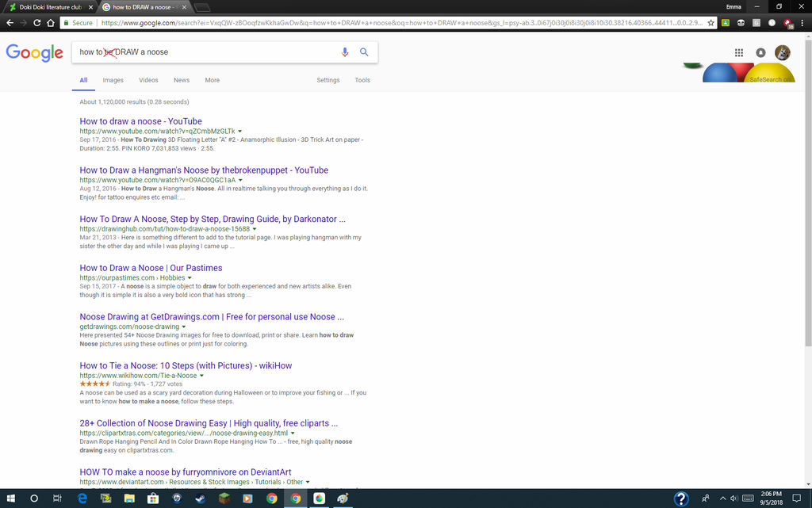Open Cortana circle on taskbar
The image size is (812, 508).
click(33, 498)
